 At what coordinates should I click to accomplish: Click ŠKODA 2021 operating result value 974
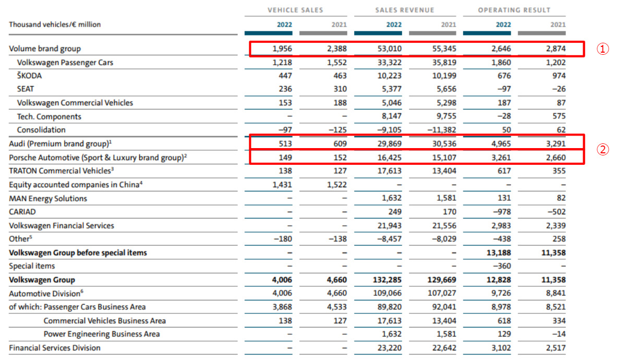559,76
